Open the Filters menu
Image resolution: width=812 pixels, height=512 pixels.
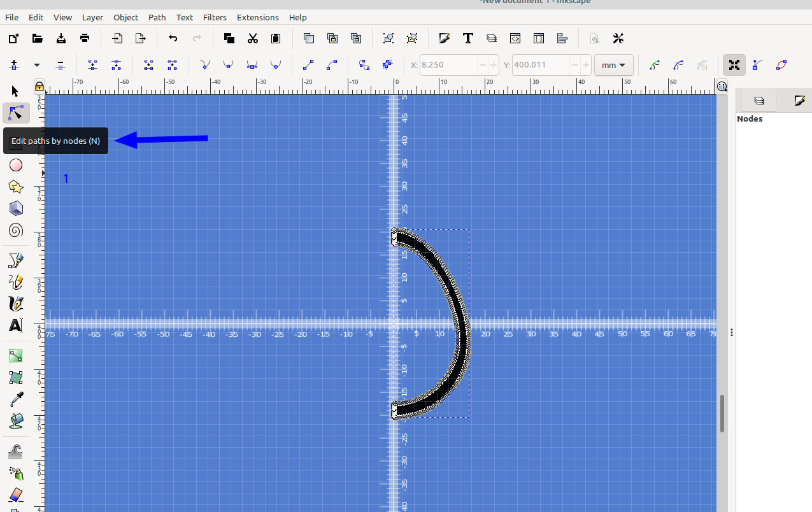pos(215,17)
